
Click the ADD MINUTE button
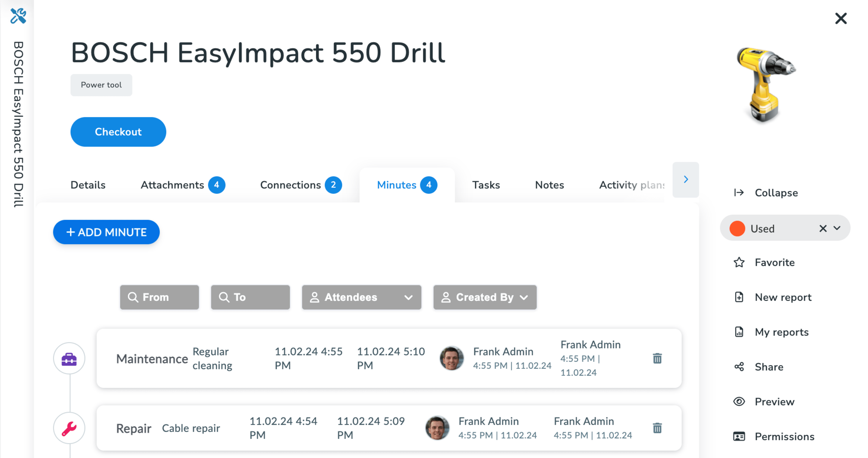pyautogui.click(x=106, y=232)
